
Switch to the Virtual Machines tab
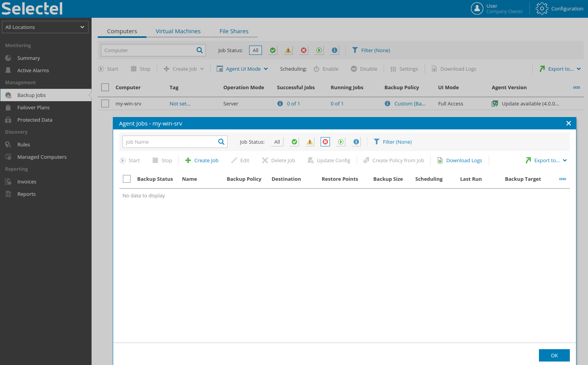178,31
